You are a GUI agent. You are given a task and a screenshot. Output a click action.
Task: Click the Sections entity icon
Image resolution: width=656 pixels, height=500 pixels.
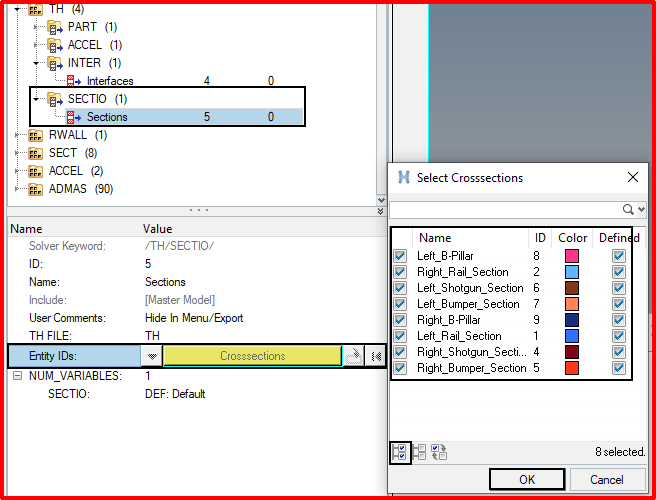(x=74, y=117)
